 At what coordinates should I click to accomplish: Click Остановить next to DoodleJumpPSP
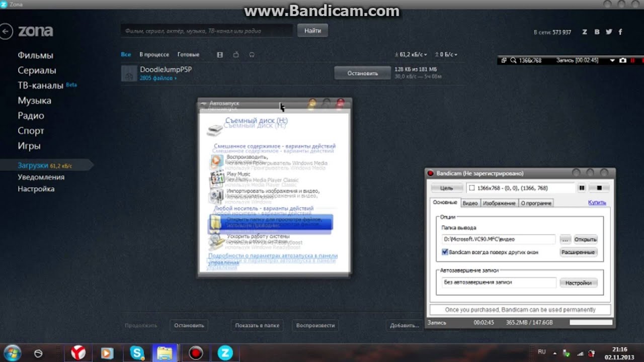[x=362, y=73]
